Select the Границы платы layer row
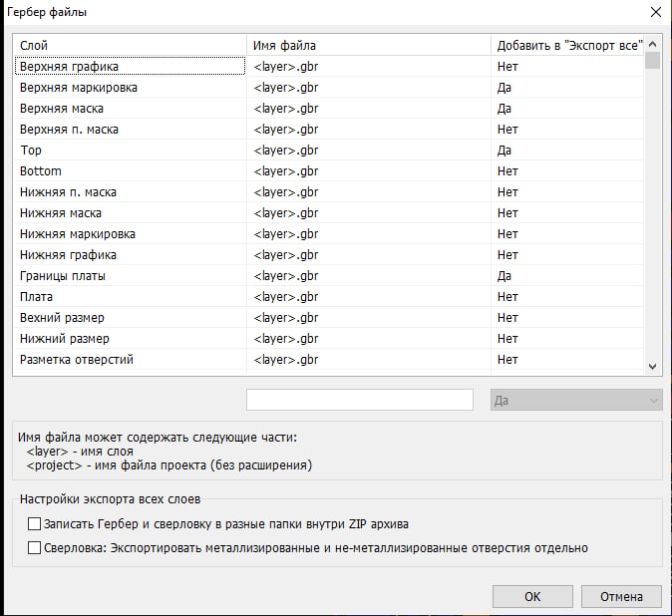 329,276
